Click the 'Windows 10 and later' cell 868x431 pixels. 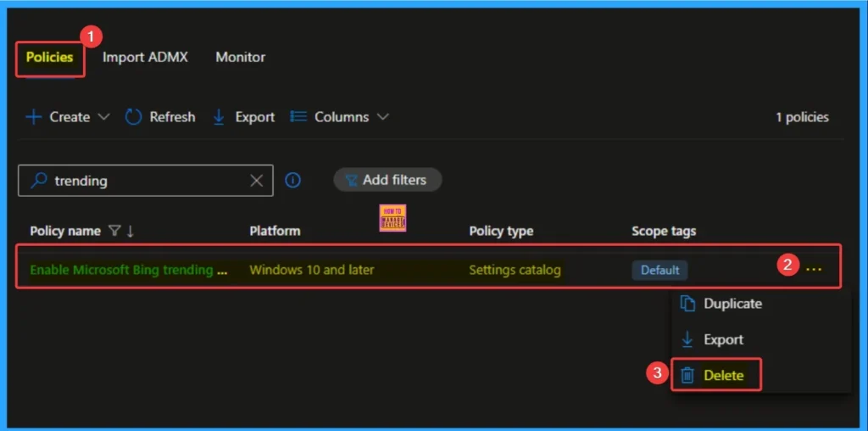click(x=312, y=270)
